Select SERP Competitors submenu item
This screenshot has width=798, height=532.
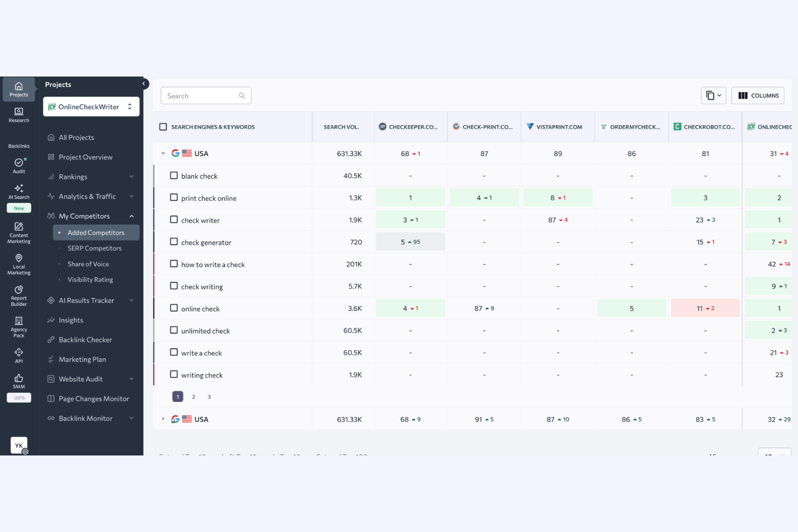95,248
